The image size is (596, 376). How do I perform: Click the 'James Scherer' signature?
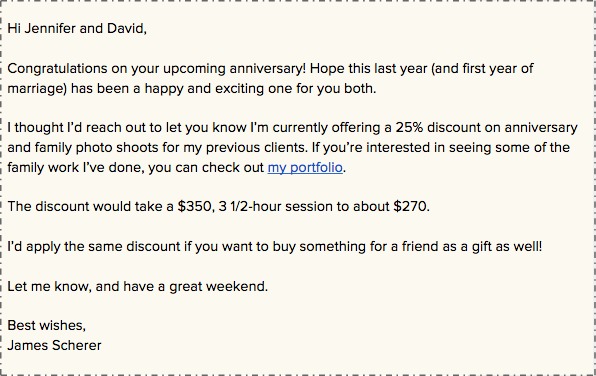(x=54, y=345)
